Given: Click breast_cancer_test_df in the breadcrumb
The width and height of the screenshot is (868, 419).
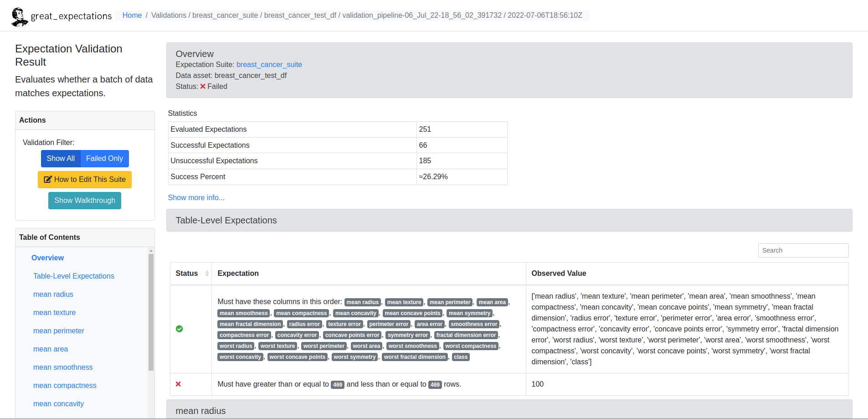Looking at the screenshot, I should click(x=300, y=15).
